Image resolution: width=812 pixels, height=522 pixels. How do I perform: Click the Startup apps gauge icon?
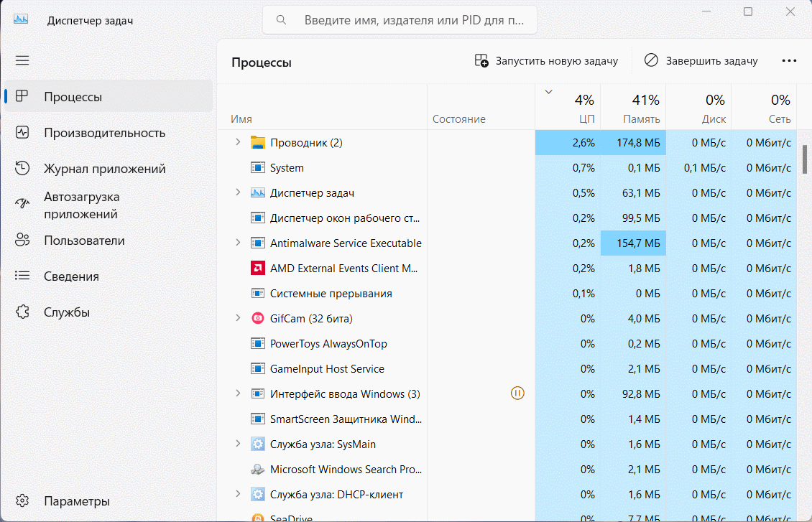click(x=22, y=204)
